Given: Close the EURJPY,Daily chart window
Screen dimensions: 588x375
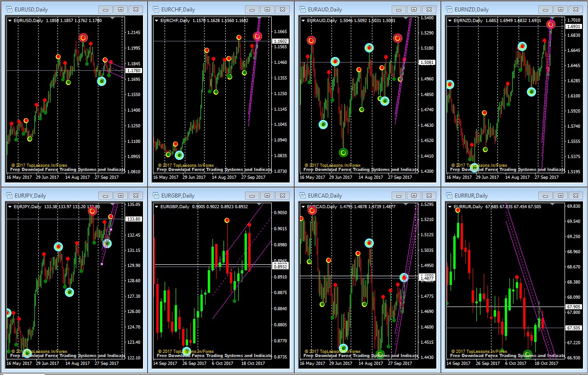Looking at the screenshot, I should pyautogui.click(x=135, y=195).
